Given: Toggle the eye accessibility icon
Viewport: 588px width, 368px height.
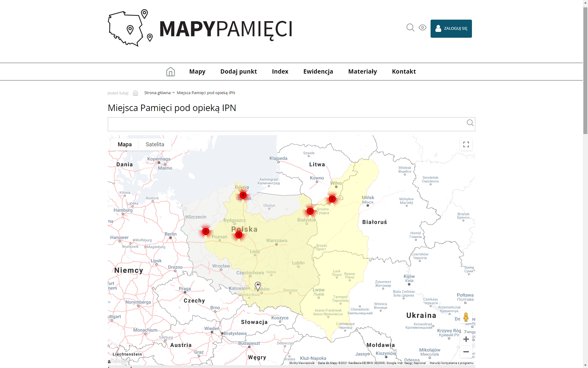Looking at the screenshot, I should (423, 28).
